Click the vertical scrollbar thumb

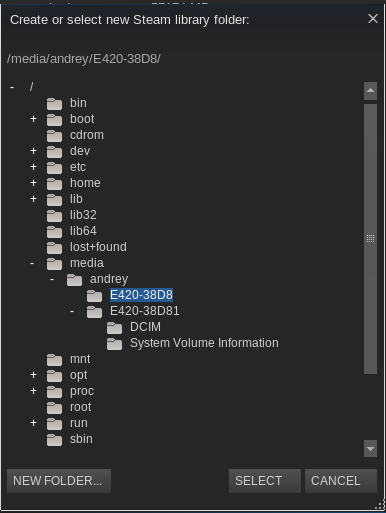pos(370,239)
